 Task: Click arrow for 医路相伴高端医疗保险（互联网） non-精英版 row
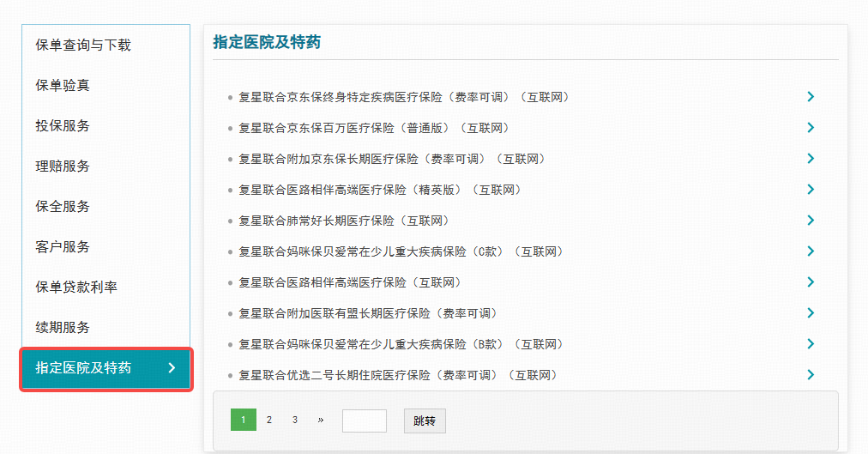pyautogui.click(x=811, y=282)
